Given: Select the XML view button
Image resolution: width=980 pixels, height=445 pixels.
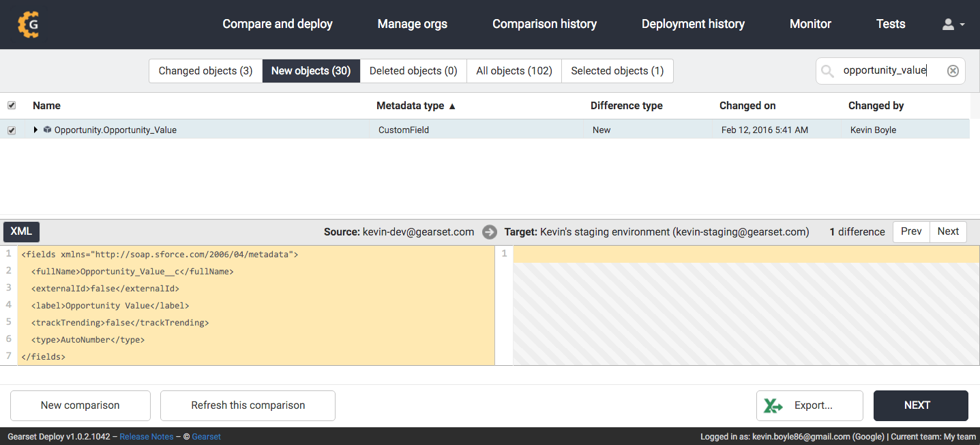Looking at the screenshot, I should 22,231.
